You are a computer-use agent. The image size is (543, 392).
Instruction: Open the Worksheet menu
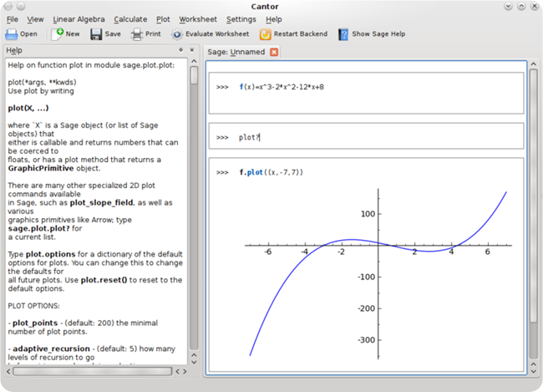click(198, 18)
